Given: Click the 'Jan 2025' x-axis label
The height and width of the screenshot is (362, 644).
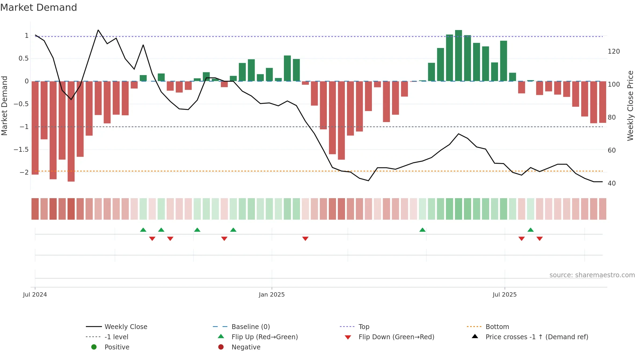Looking at the screenshot, I should [x=272, y=295].
